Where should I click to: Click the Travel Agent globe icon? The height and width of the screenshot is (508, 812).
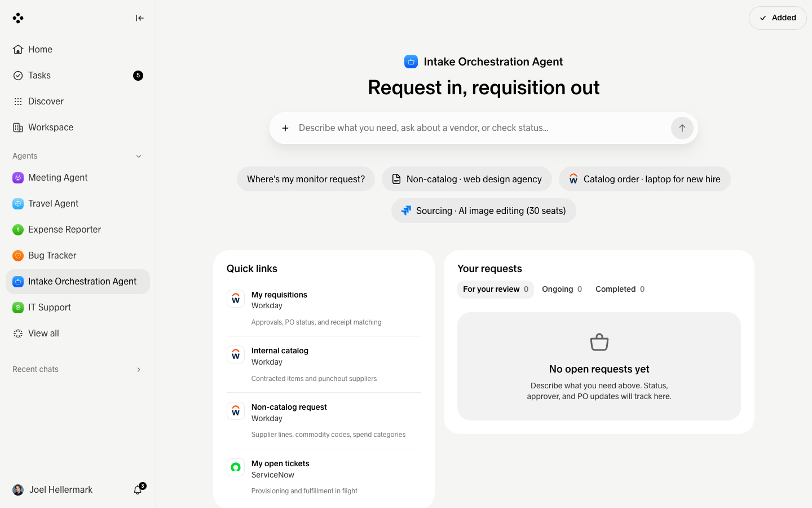[18, 204]
